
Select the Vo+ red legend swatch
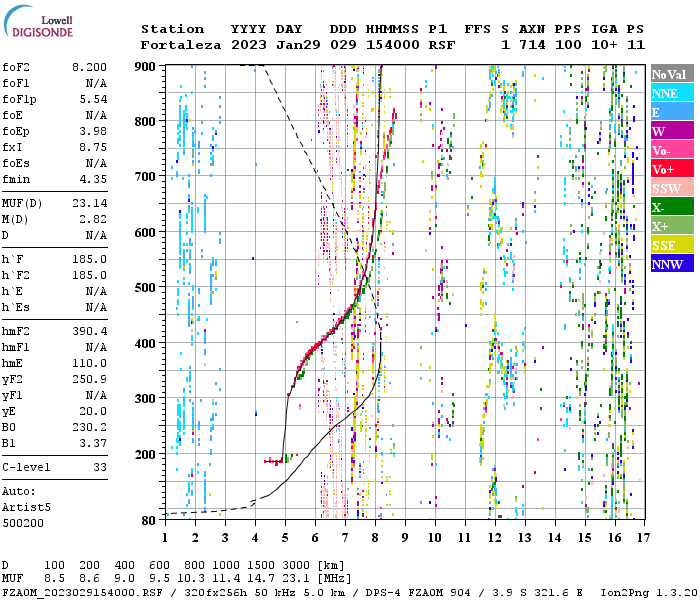pyautogui.click(x=672, y=169)
